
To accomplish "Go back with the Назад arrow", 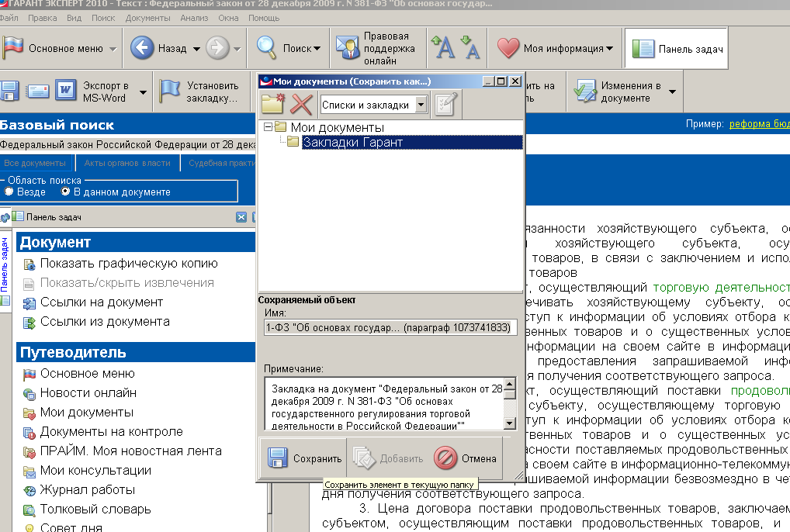I will click(142, 48).
